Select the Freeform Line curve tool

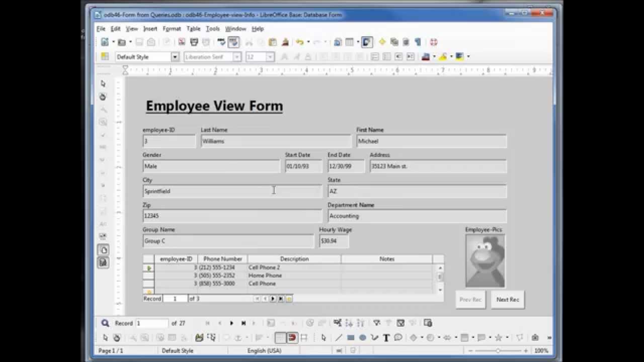(374, 338)
